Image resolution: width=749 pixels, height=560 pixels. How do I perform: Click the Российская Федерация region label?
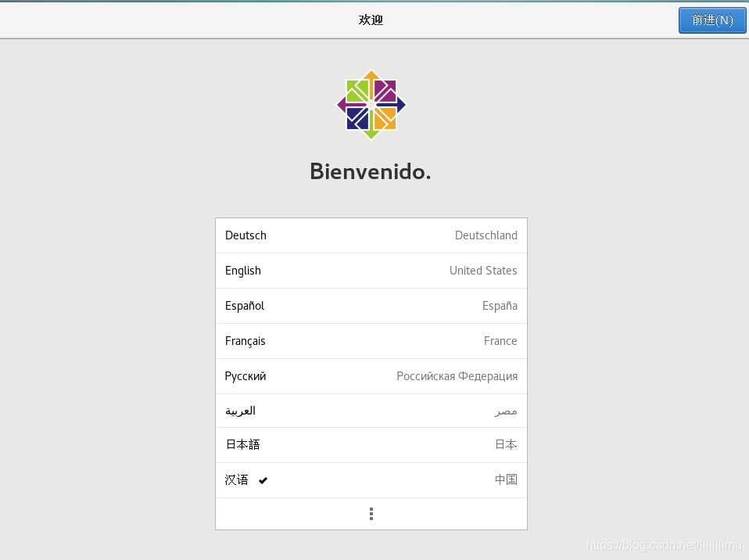tap(457, 376)
